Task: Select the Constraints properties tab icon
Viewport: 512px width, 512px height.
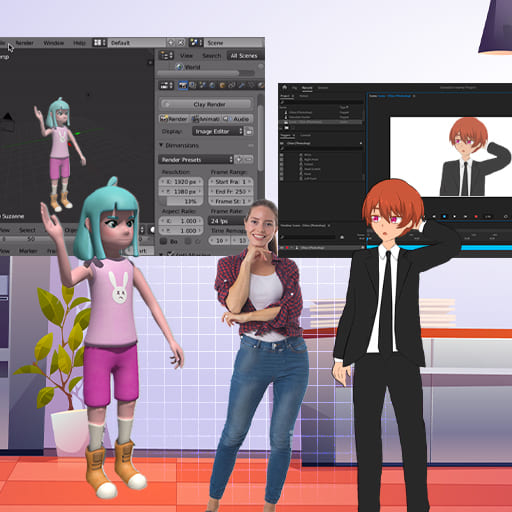Action: 232,85
